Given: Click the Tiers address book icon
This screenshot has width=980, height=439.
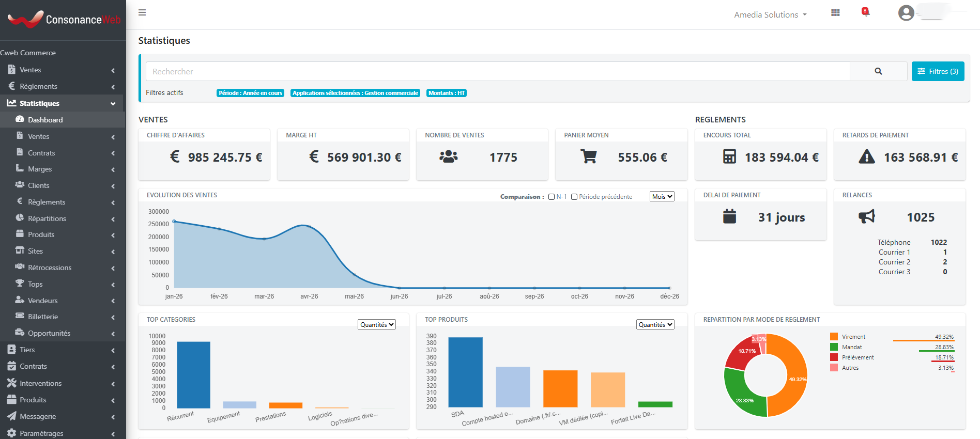Looking at the screenshot, I should (11, 350).
